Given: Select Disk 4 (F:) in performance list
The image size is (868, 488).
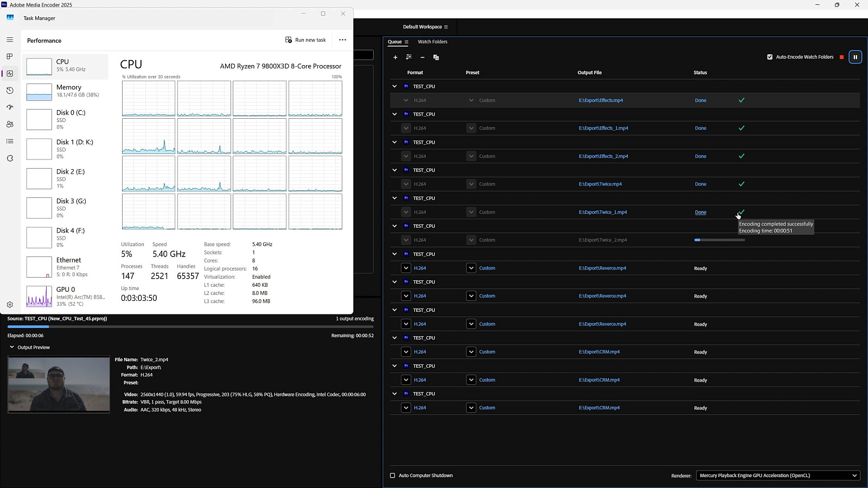Looking at the screenshot, I should click(65, 237).
